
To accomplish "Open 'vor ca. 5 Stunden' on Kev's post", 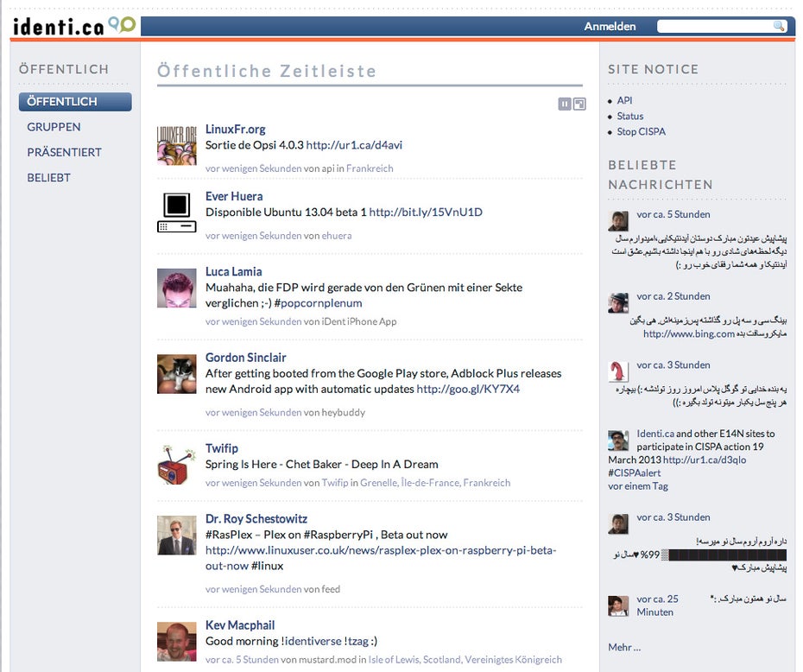I will click(x=242, y=659).
